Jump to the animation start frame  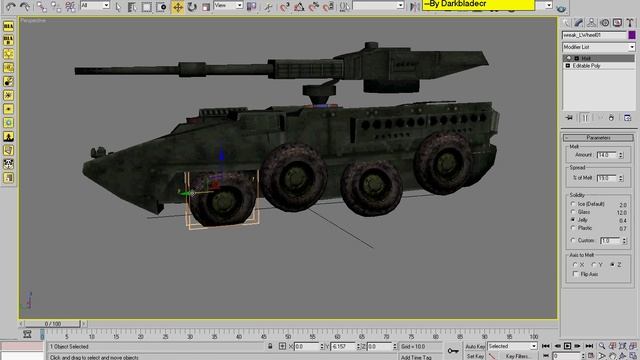pyautogui.click(x=546, y=346)
